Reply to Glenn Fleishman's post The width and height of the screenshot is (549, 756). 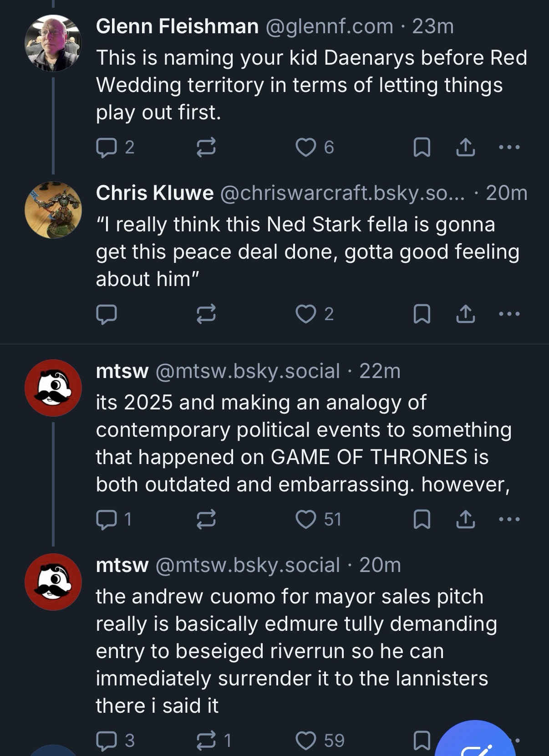click(107, 147)
